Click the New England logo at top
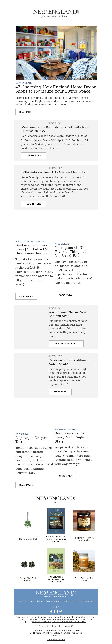 pos(56,13)
